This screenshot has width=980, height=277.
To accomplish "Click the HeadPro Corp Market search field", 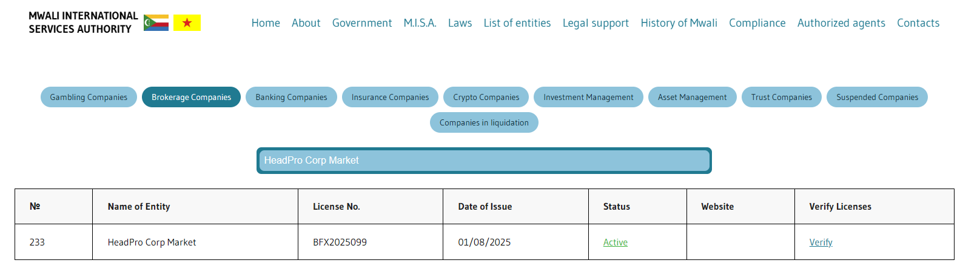I will (x=484, y=161).
